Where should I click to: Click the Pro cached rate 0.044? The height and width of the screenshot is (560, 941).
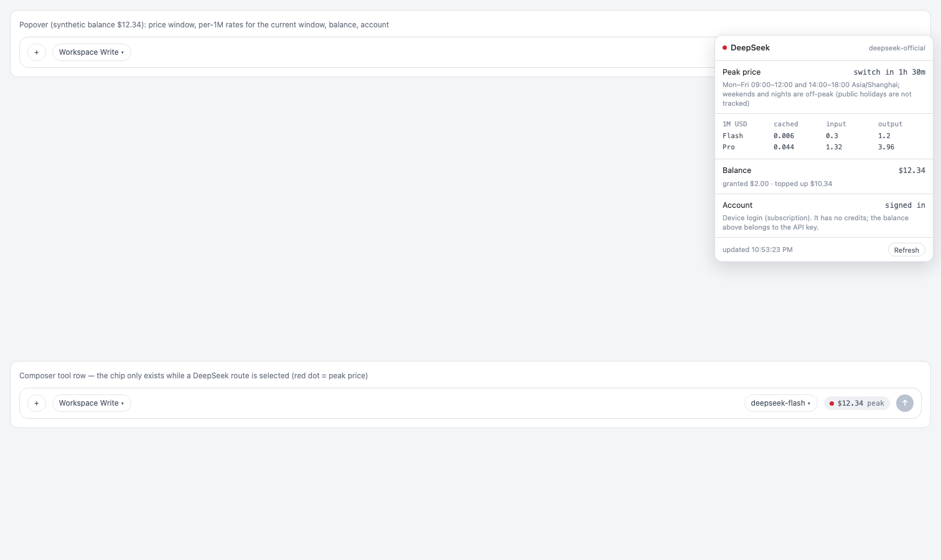pos(784,147)
